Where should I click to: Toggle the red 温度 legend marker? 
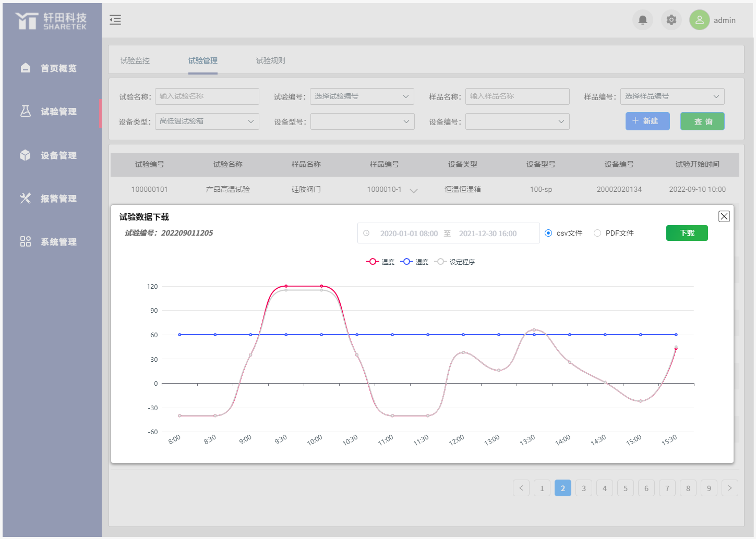(x=373, y=262)
